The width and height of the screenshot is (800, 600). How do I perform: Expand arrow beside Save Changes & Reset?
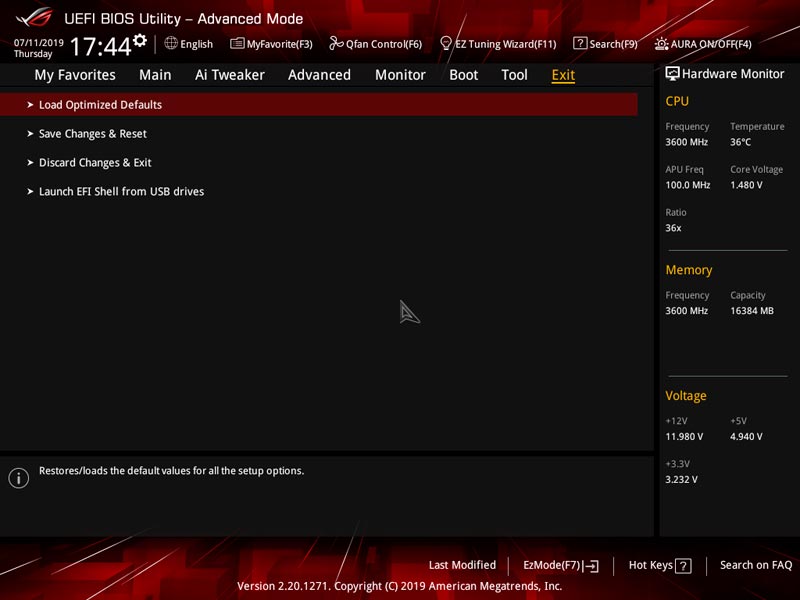pyautogui.click(x=30, y=134)
